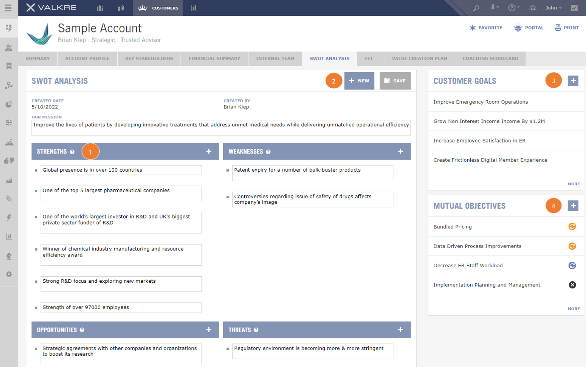Switch to the Financial Summary tab
Viewport: 588px width, 367px height.
214,59
